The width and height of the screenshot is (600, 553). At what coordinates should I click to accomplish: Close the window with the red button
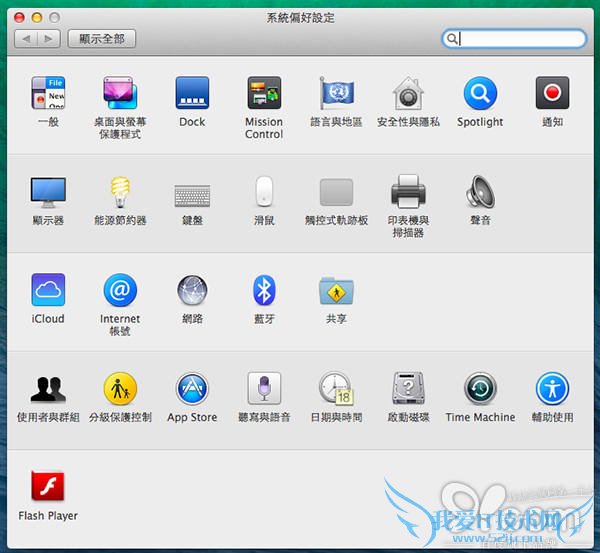pos(19,17)
